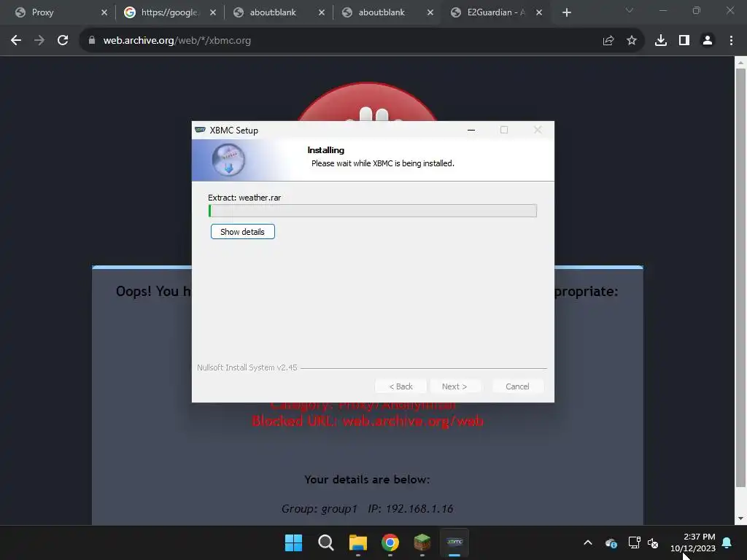Click the network tray icon
747x560 pixels.
(x=634, y=542)
